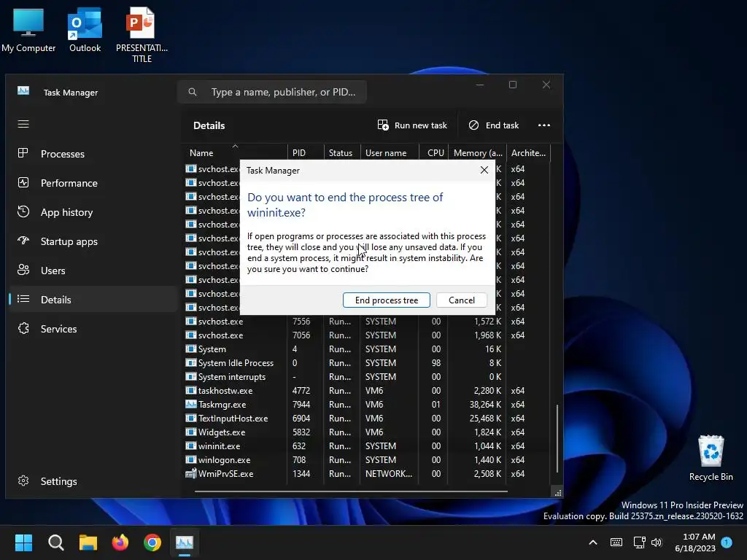Open App history in the sidebar

[93, 212]
